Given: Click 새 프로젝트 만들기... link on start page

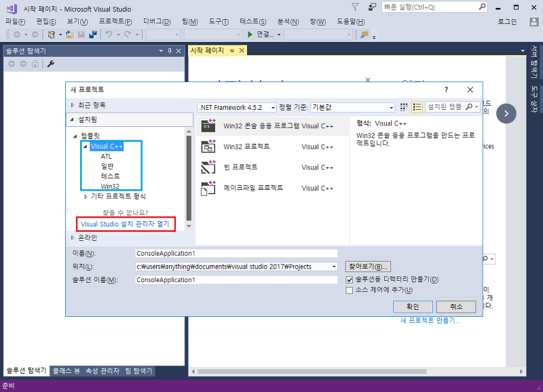Looking at the screenshot, I should pyautogui.click(x=430, y=320).
